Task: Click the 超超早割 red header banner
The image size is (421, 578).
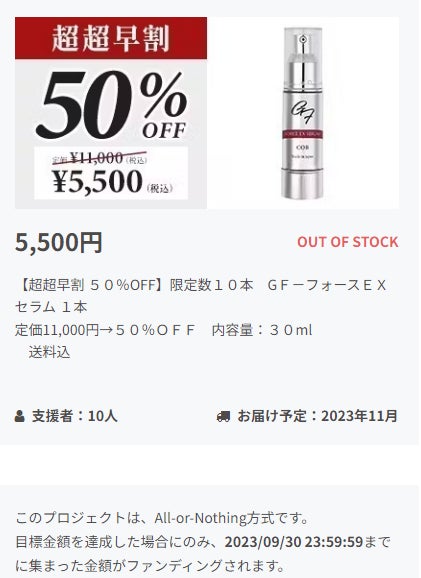Action: click(x=111, y=38)
